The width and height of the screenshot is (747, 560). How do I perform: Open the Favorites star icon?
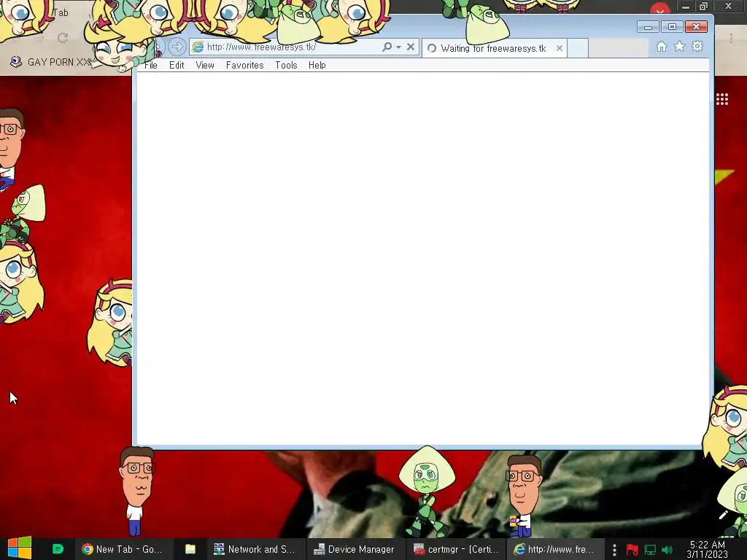(x=679, y=46)
